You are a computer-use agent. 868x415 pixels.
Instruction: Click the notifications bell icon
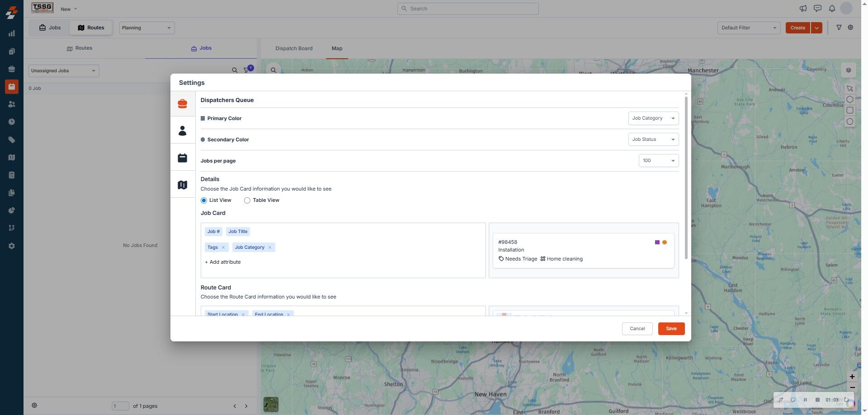(x=832, y=9)
